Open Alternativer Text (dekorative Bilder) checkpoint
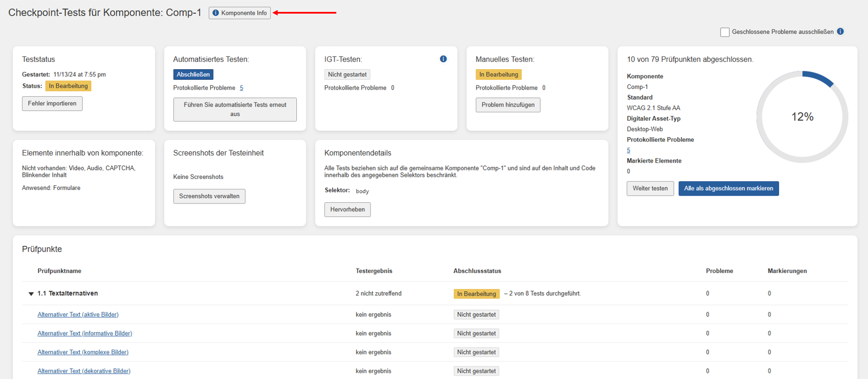Image resolution: width=868 pixels, height=383 pixels. coord(84,371)
